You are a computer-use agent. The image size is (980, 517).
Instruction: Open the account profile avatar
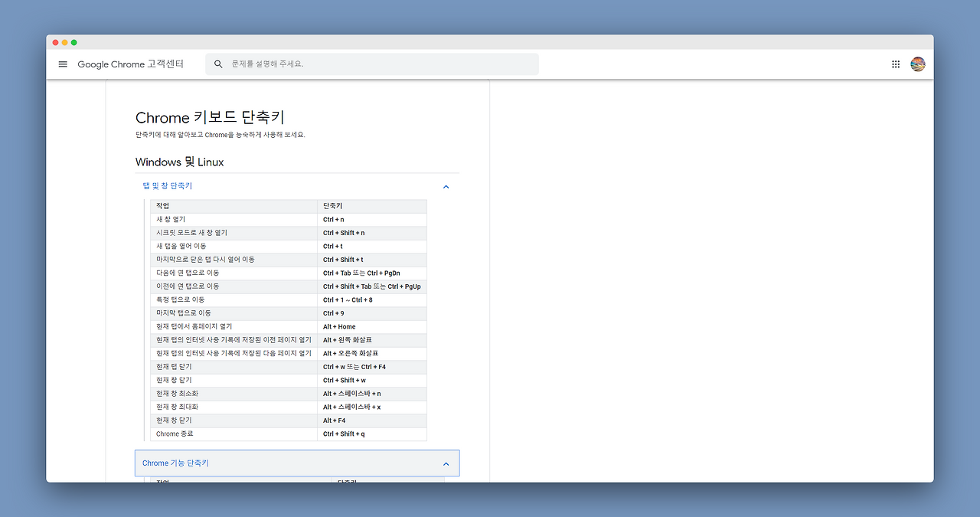pos(918,64)
